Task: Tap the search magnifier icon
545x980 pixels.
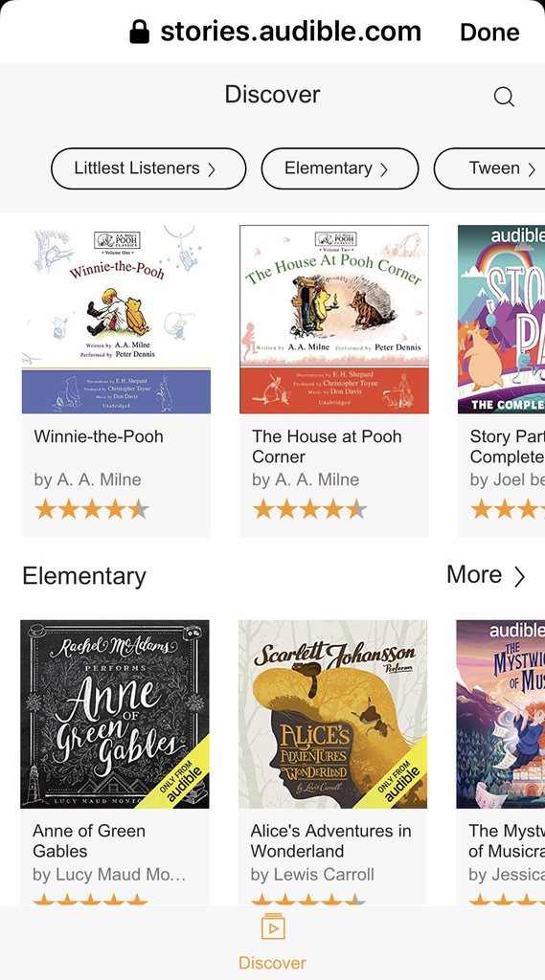Action: [x=504, y=97]
